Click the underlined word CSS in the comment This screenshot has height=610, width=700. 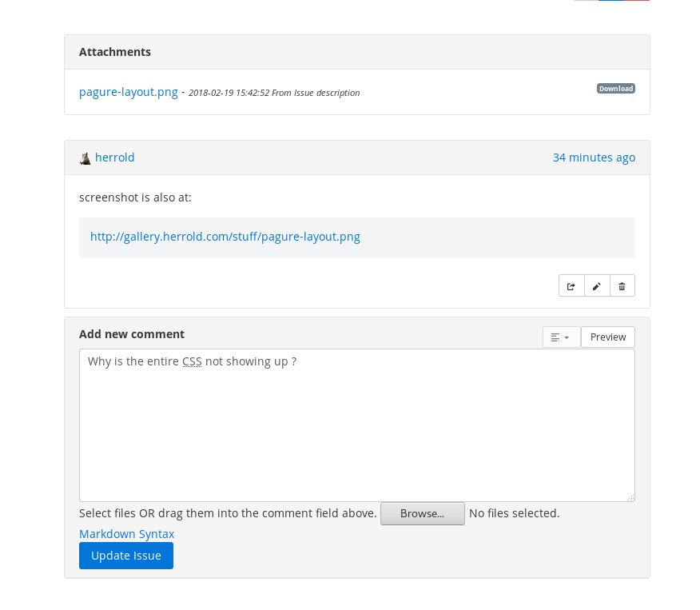pyautogui.click(x=192, y=361)
